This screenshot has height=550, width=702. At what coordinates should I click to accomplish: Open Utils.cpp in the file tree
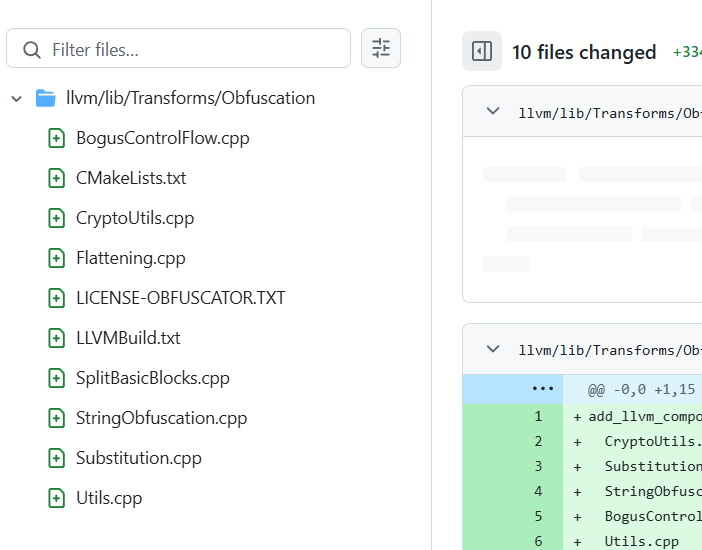[x=109, y=498]
